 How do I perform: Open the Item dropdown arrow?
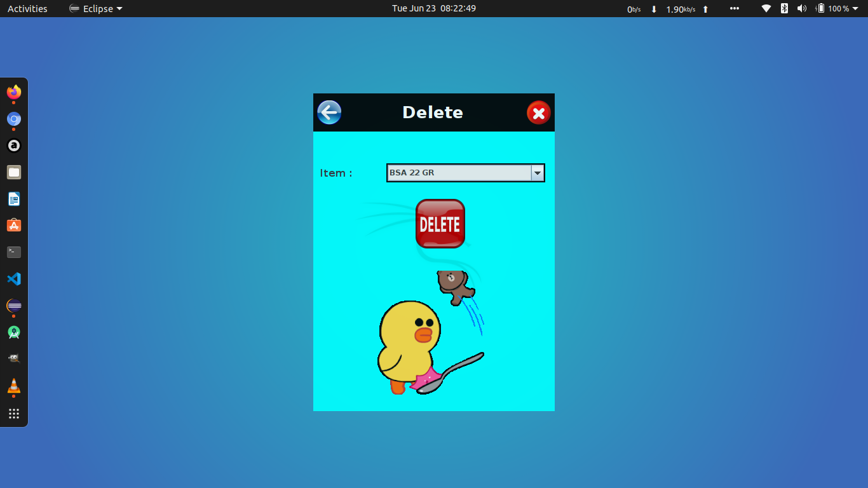coord(538,173)
